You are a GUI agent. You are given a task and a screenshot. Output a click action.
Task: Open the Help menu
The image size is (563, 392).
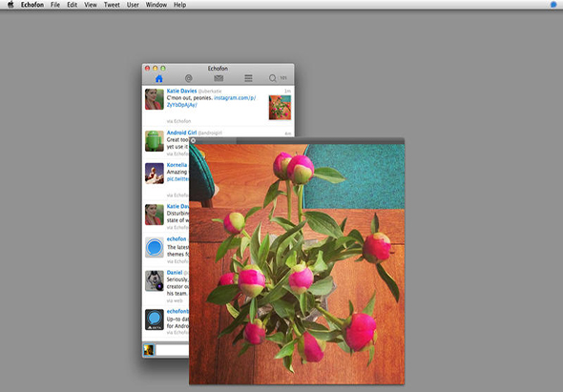click(180, 5)
